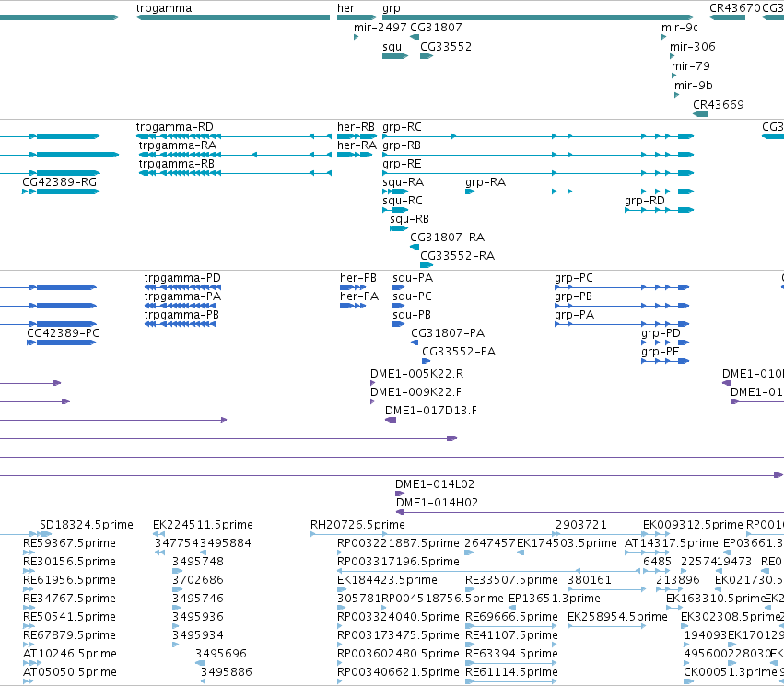The width and height of the screenshot is (784, 686).
Task: Click the her-PB protein label
Action: coord(358,278)
